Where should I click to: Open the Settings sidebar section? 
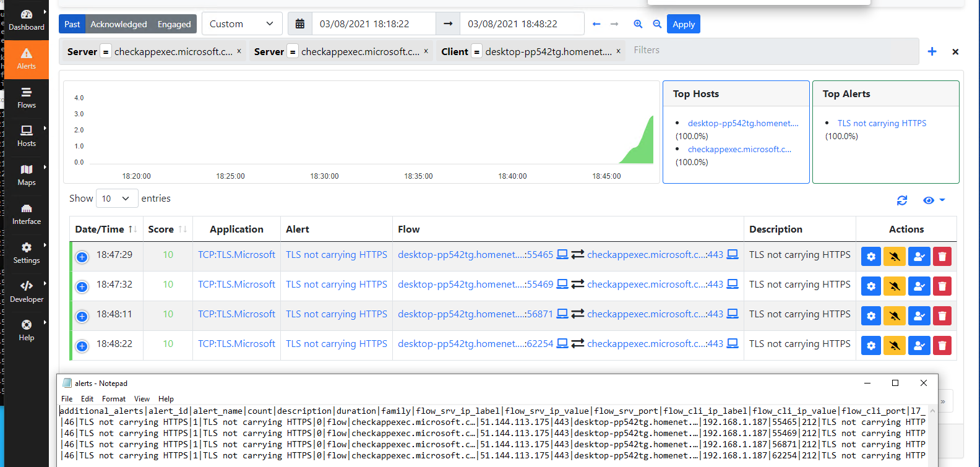26,254
